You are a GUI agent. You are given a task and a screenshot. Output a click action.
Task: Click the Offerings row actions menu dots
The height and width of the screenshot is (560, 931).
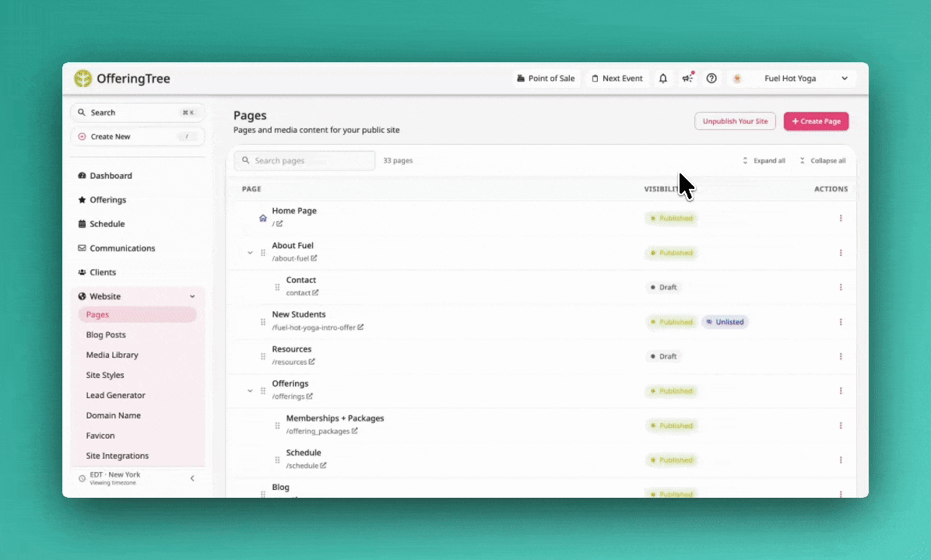tap(841, 391)
